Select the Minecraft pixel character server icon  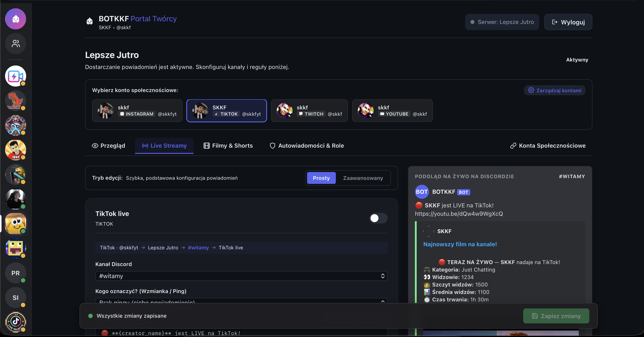(x=16, y=174)
